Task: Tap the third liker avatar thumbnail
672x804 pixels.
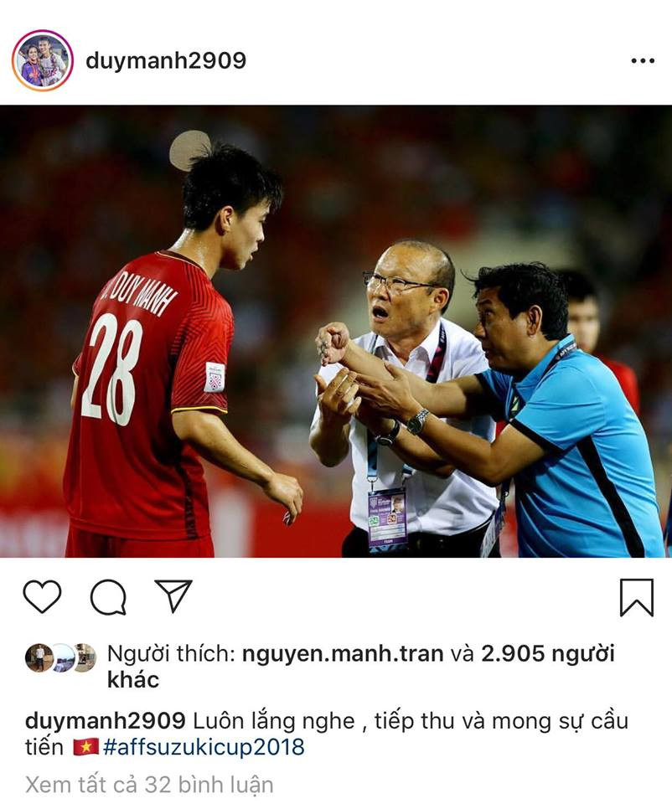Action: click(85, 657)
